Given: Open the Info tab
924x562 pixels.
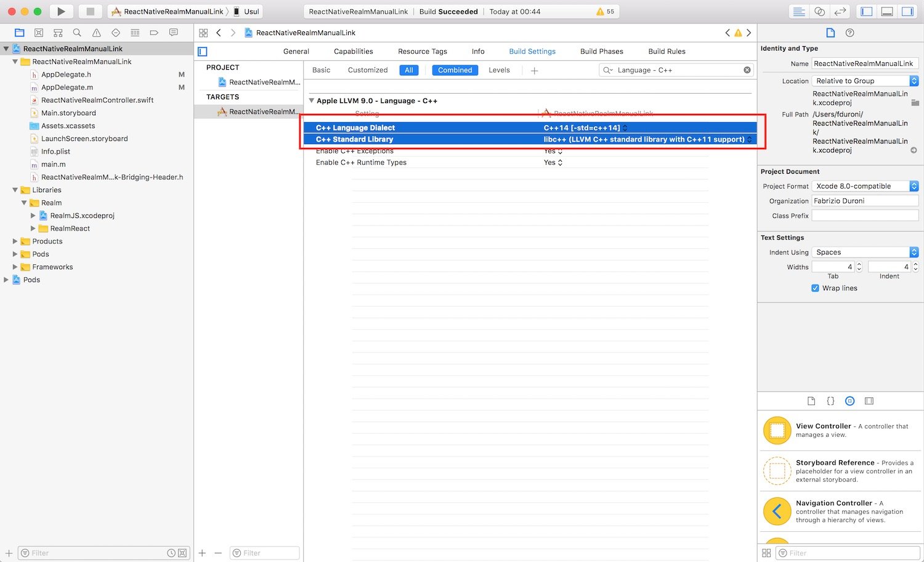Looking at the screenshot, I should [478, 52].
